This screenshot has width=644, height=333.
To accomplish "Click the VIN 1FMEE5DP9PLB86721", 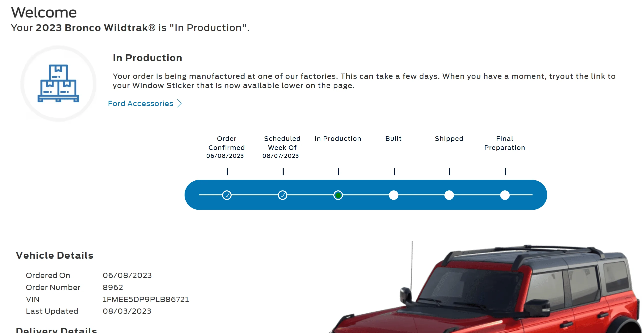I will coord(146,299).
